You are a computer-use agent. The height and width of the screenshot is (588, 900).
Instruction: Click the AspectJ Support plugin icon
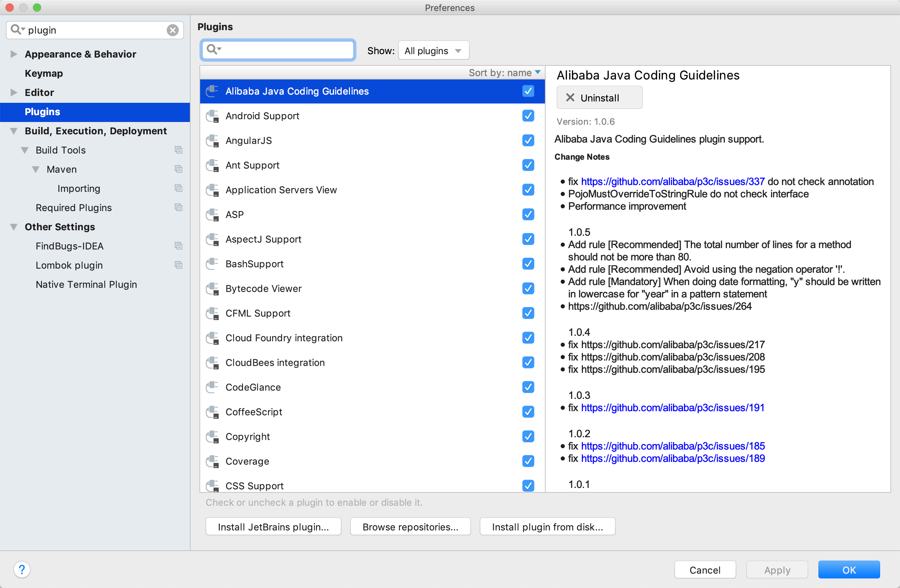click(212, 239)
